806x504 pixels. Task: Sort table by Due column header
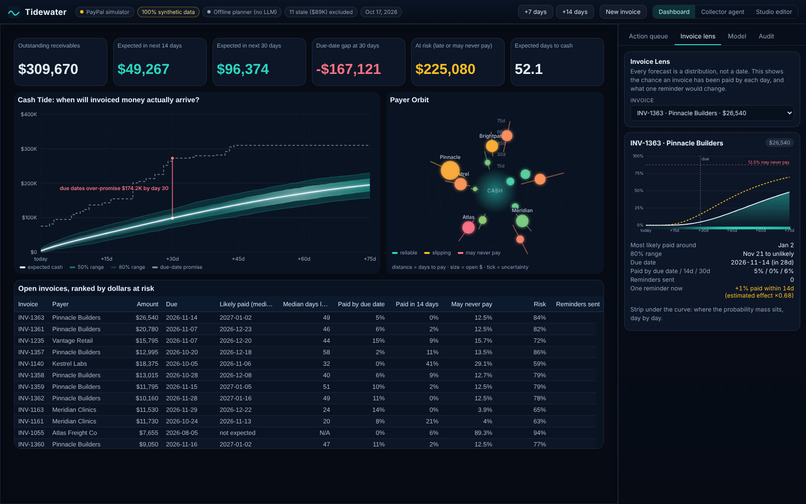171,304
